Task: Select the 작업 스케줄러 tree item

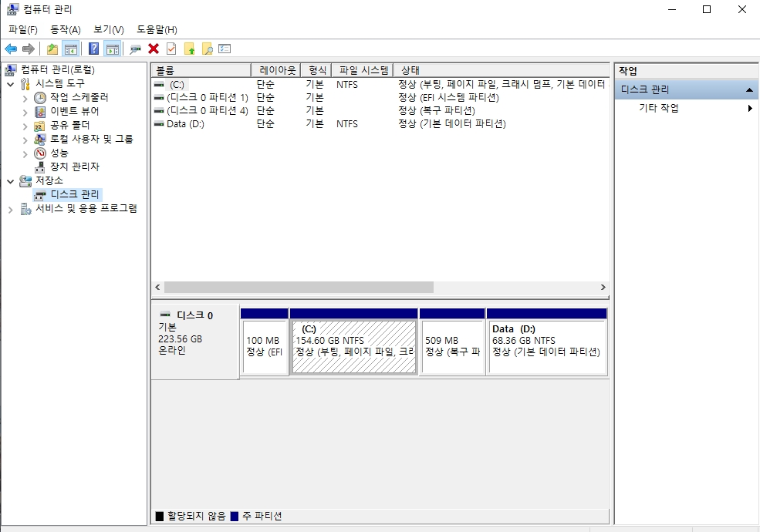Action: coord(79,97)
